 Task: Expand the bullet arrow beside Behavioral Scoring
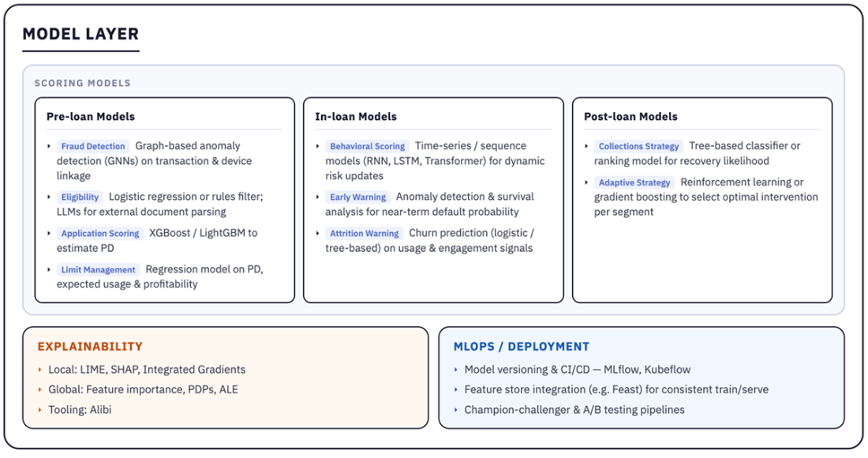click(318, 146)
